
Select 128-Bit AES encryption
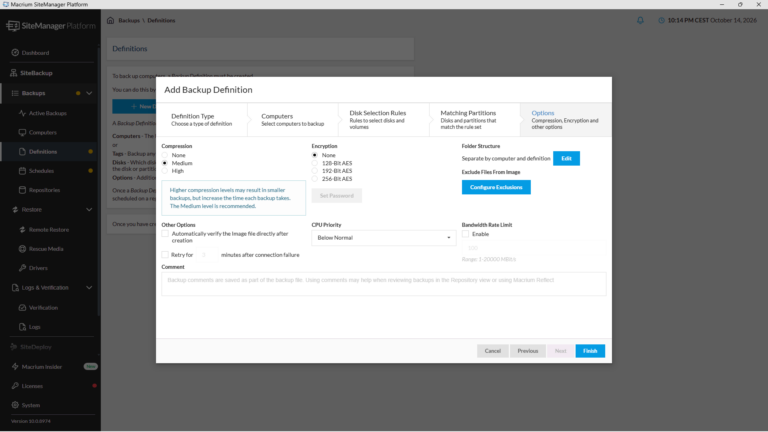(314, 163)
